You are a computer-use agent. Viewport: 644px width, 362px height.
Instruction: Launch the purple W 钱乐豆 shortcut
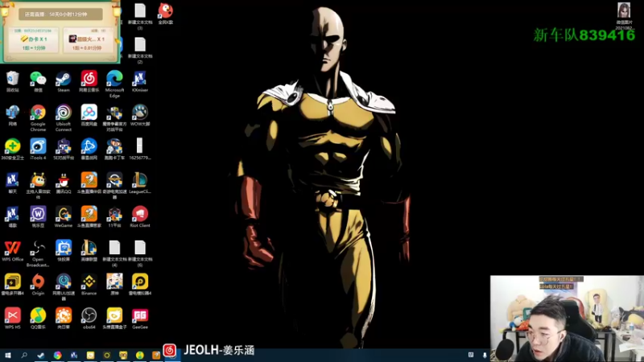tap(38, 215)
